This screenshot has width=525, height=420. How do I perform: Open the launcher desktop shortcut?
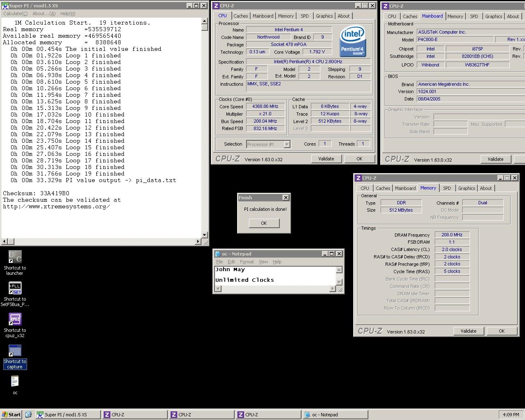tap(15, 263)
